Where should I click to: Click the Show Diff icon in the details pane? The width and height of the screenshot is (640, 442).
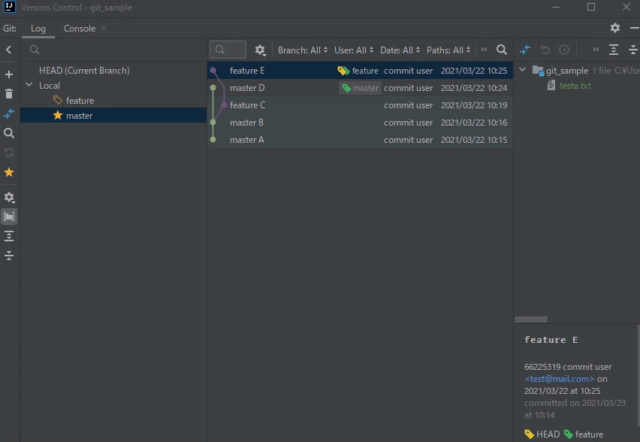point(525,50)
